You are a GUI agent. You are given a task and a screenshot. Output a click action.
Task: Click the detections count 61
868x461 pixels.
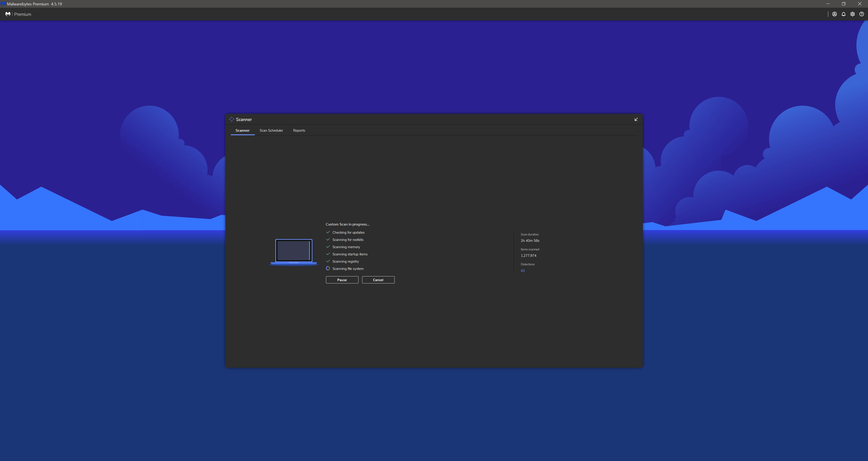(523, 271)
